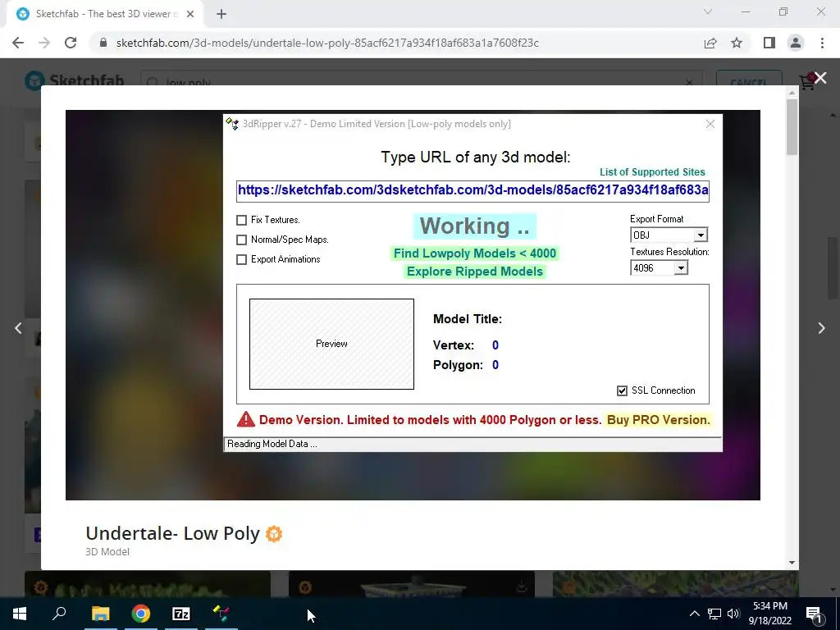The height and width of the screenshot is (630, 840).
Task: Close the 3dRipper dialog window
Action: pyautogui.click(x=710, y=125)
